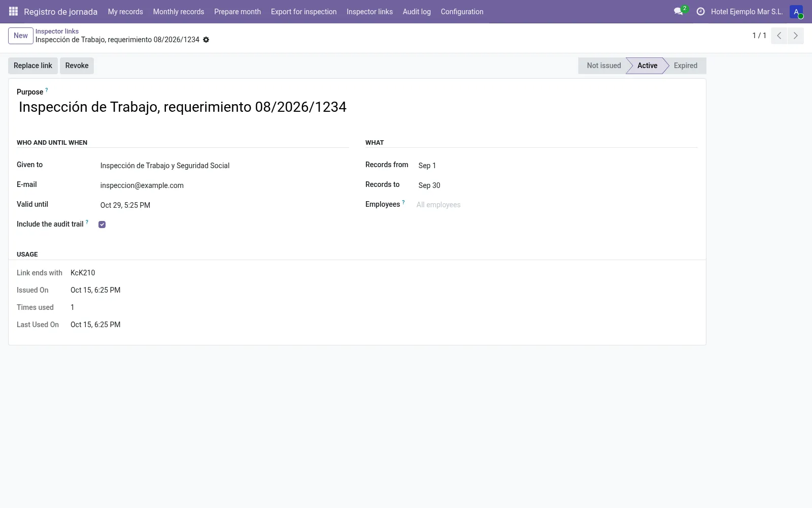Open the apps grid menu icon

point(14,11)
